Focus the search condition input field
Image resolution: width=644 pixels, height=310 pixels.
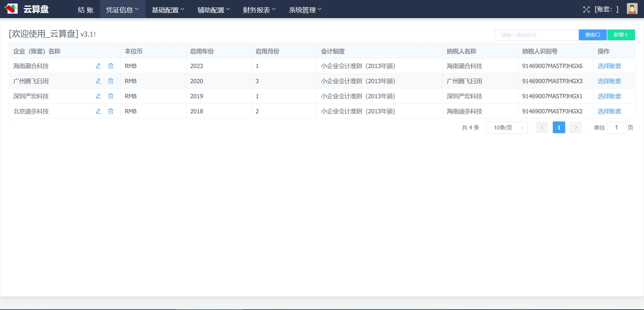click(536, 35)
